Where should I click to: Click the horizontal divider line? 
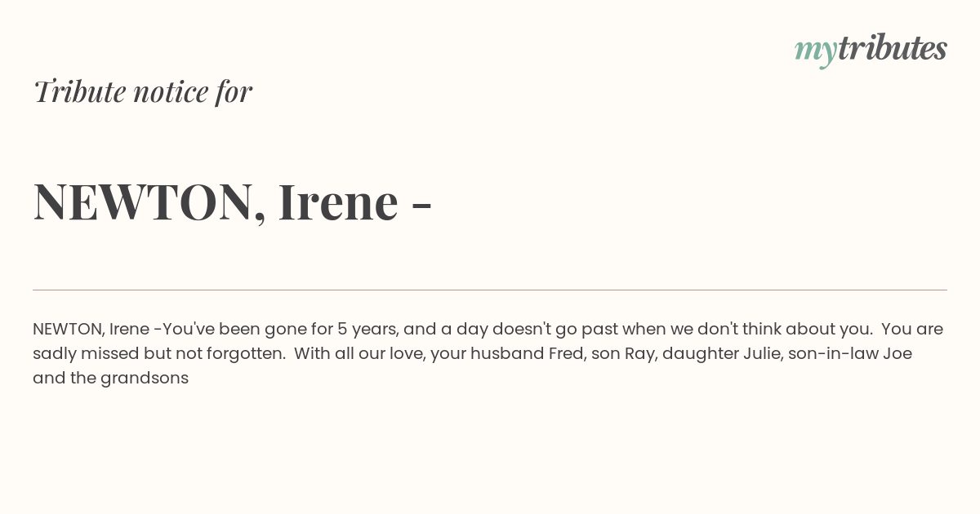click(x=490, y=290)
